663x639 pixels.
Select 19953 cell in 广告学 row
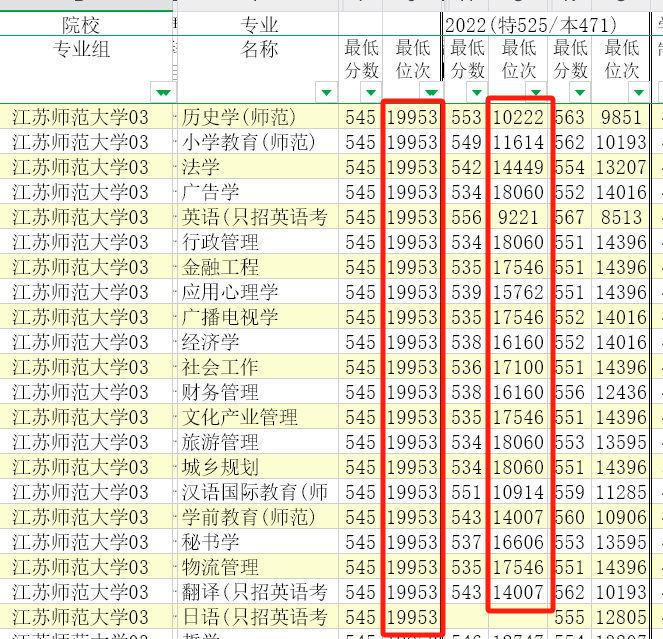click(x=412, y=192)
